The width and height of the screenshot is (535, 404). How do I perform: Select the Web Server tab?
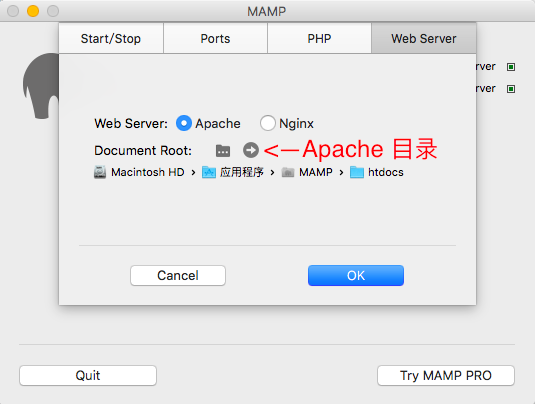tap(424, 39)
